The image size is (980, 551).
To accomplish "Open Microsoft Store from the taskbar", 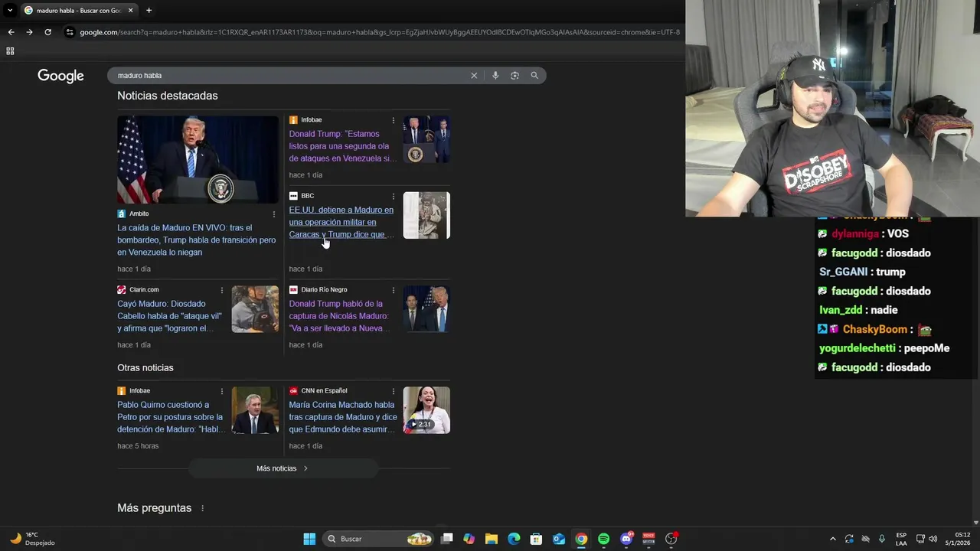I will click(x=537, y=539).
